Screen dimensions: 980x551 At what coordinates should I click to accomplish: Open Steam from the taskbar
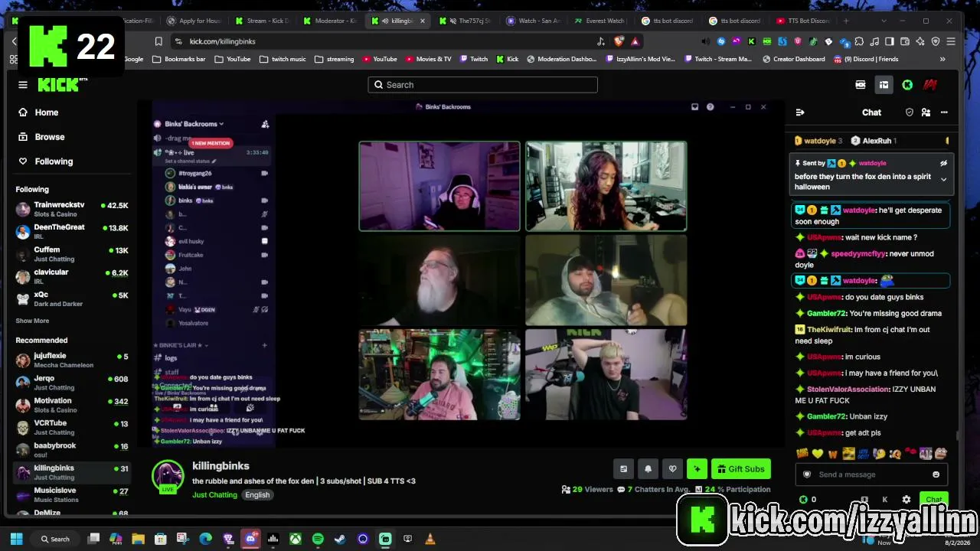pyautogui.click(x=340, y=540)
